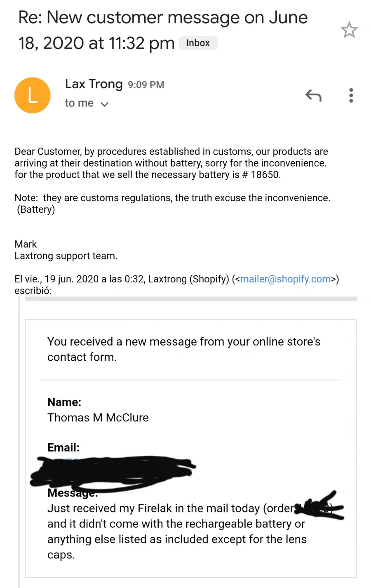Tap the 'Dear Customer' message paragraph
The image size is (371, 588).
tap(171, 163)
